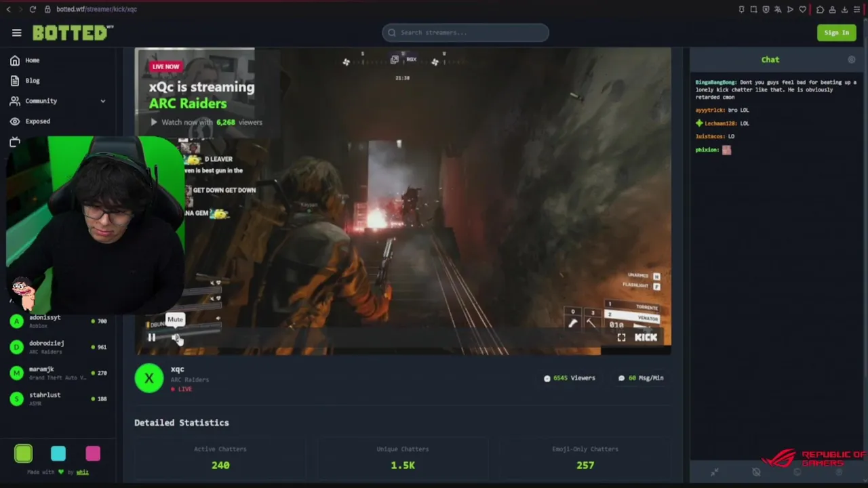Open the whiz author link
The width and height of the screenshot is (868, 488).
coord(82,472)
